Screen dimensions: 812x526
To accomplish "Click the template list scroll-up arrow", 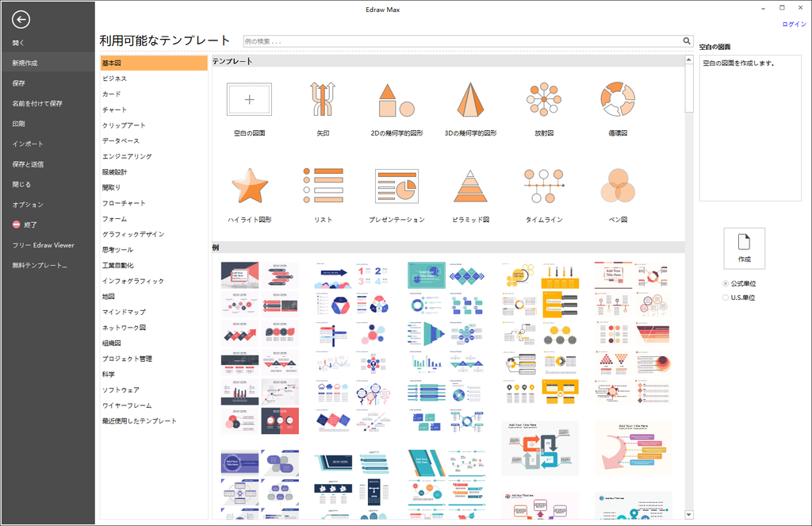I will click(x=689, y=60).
